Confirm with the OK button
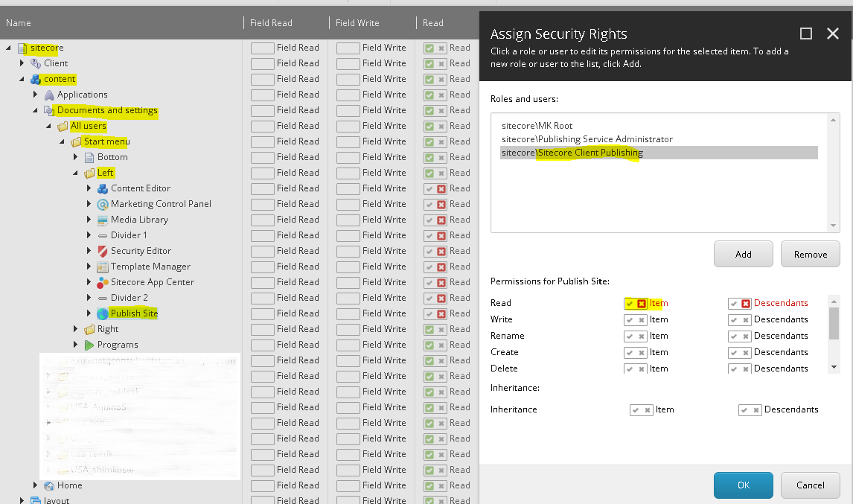This screenshot has width=853, height=504. [x=743, y=485]
